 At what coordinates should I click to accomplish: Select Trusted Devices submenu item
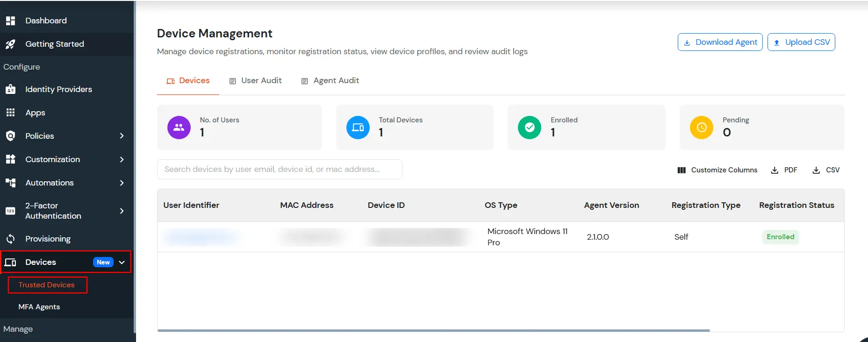(47, 285)
